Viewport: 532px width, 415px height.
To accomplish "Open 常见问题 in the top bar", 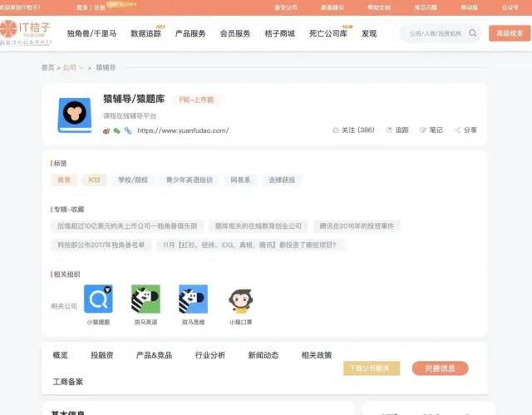I will tap(426, 7).
